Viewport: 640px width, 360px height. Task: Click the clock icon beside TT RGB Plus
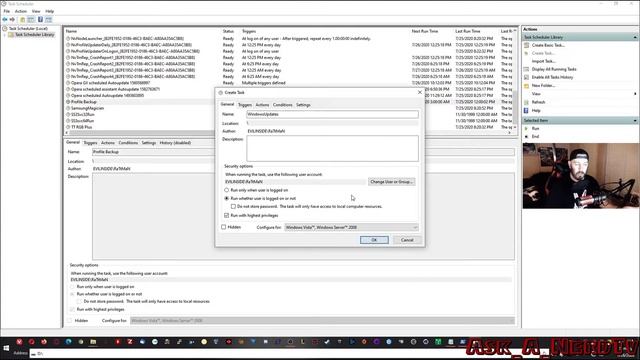(x=68, y=127)
